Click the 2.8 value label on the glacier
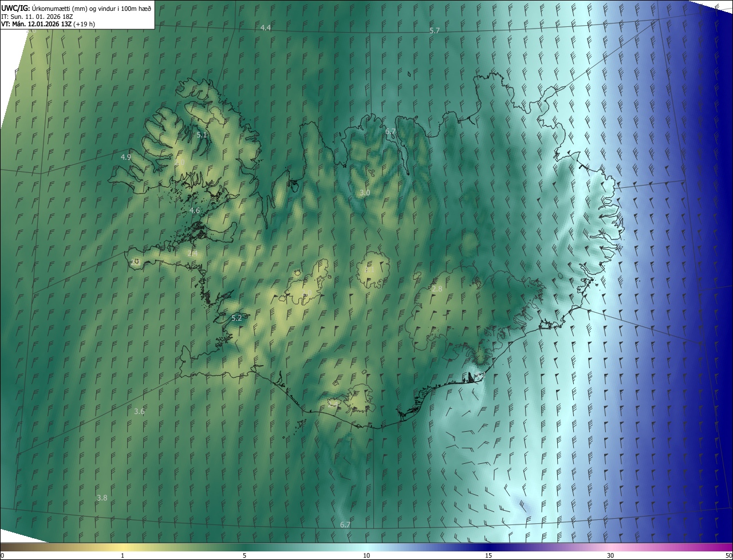 pos(437,289)
